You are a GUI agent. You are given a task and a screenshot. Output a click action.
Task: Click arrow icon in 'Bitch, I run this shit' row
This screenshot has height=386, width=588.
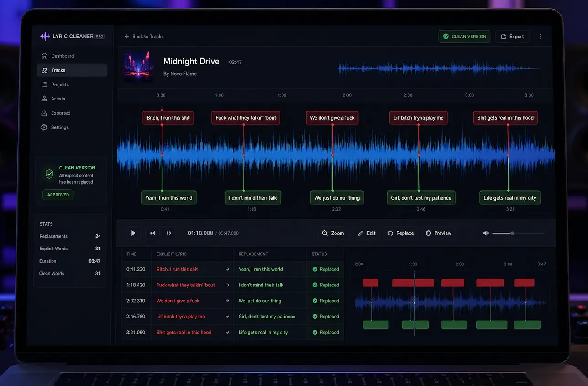227,270
